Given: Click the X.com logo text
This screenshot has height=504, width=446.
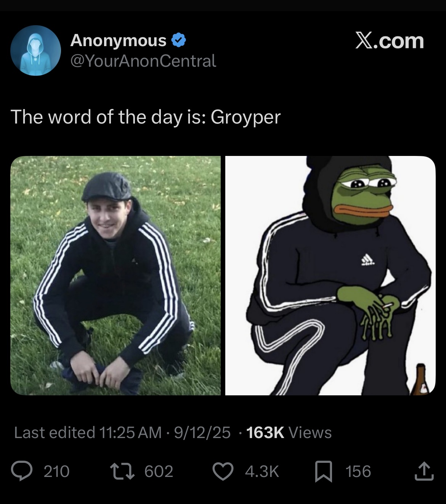Looking at the screenshot, I should tap(390, 41).
